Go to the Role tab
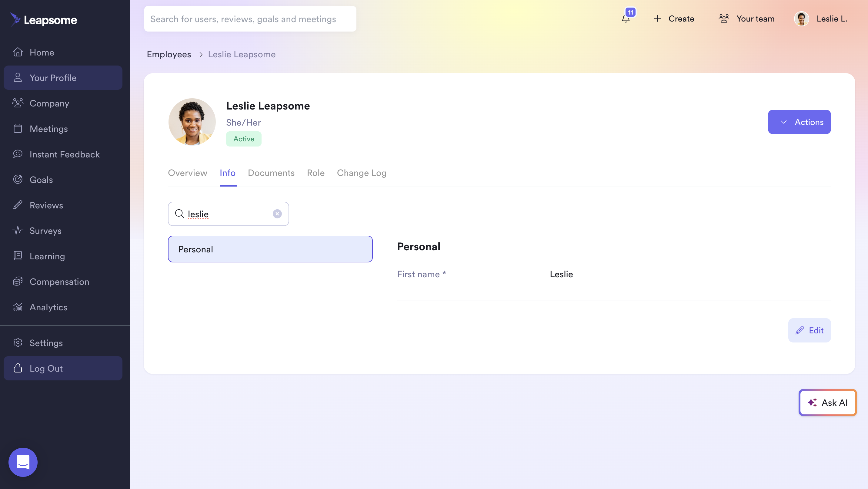 tap(316, 173)
